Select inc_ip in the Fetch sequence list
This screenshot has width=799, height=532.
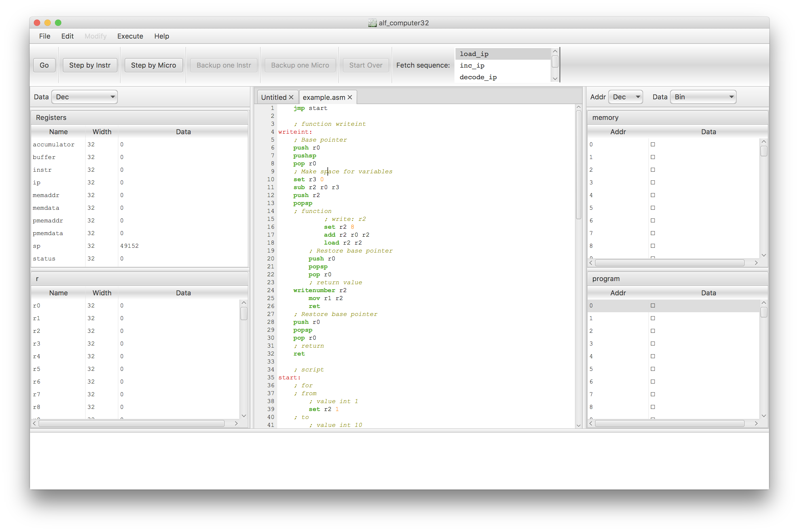pos(503,66)
